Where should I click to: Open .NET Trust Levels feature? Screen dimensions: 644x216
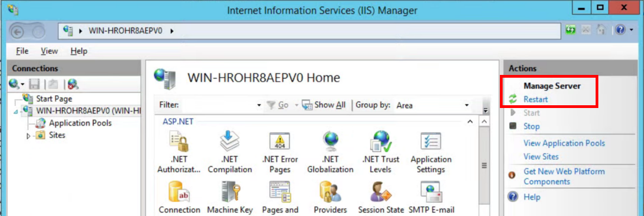[381, 153]
